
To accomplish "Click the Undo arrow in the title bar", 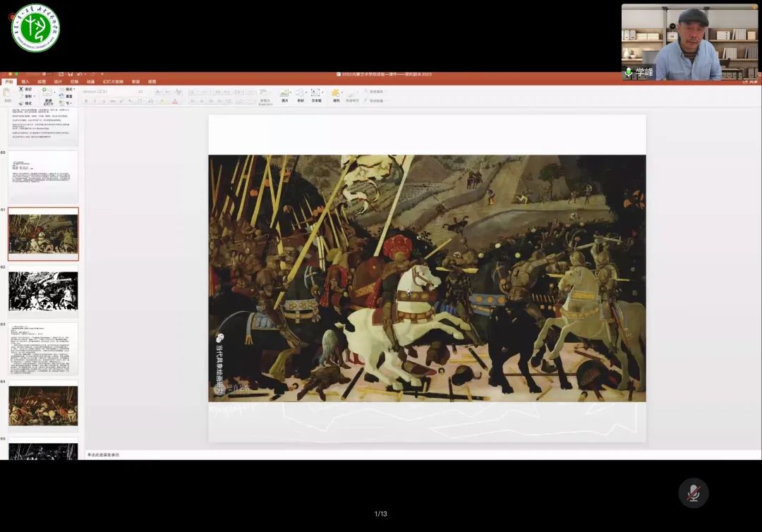I will [x=79, y=74].
